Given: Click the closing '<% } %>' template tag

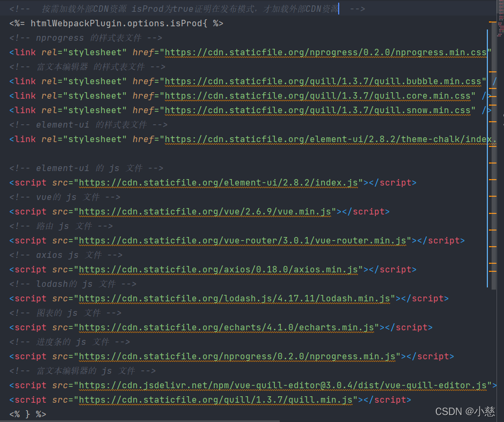Looking at the screenshot, I should click(x=28, y=414).
